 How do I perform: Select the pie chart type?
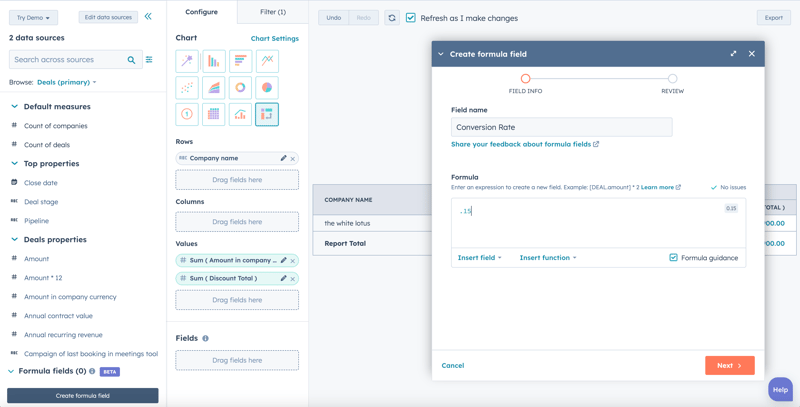click(x=267, y=88)
